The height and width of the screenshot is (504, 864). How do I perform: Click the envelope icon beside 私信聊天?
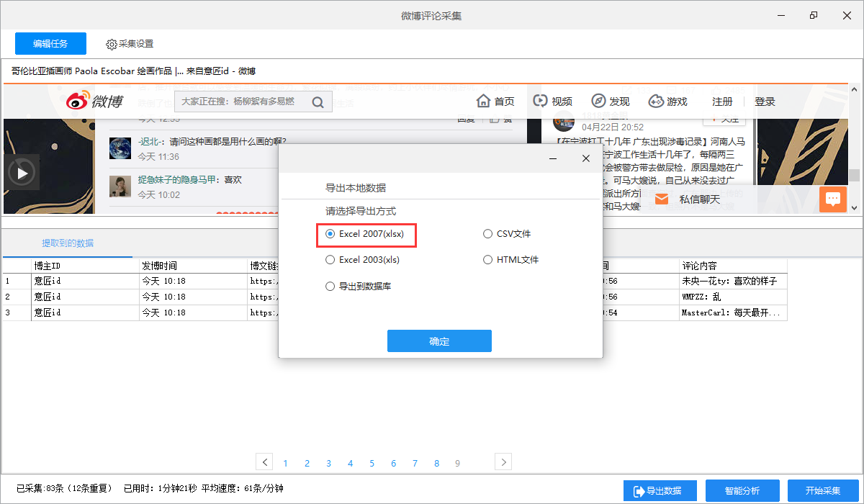coord(662,199)
